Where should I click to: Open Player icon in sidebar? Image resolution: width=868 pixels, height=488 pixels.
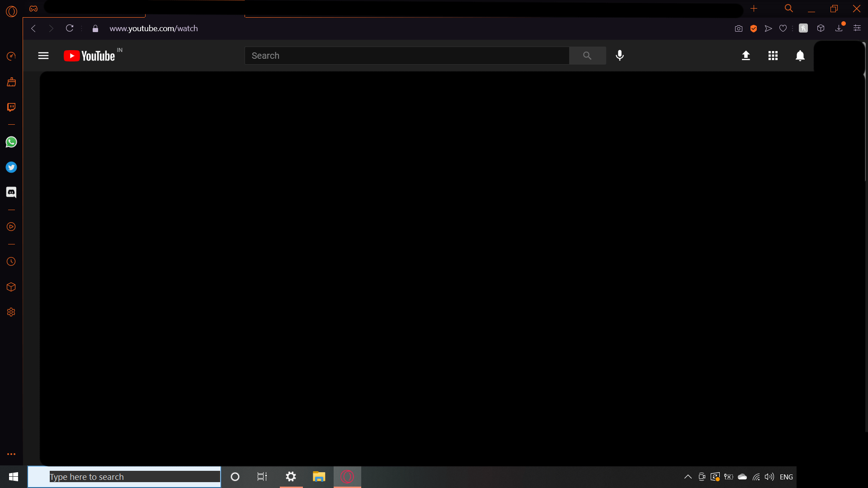click(11, 227)
